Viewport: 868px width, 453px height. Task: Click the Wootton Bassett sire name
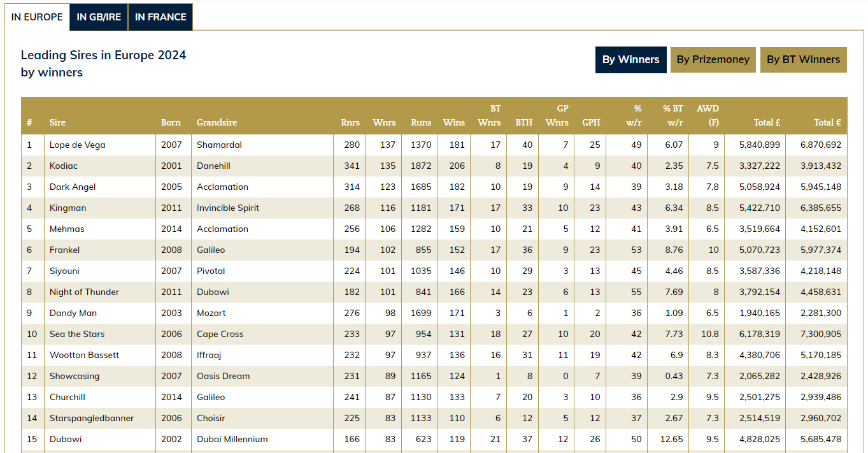pyautogui.click(x=85, y=355)
